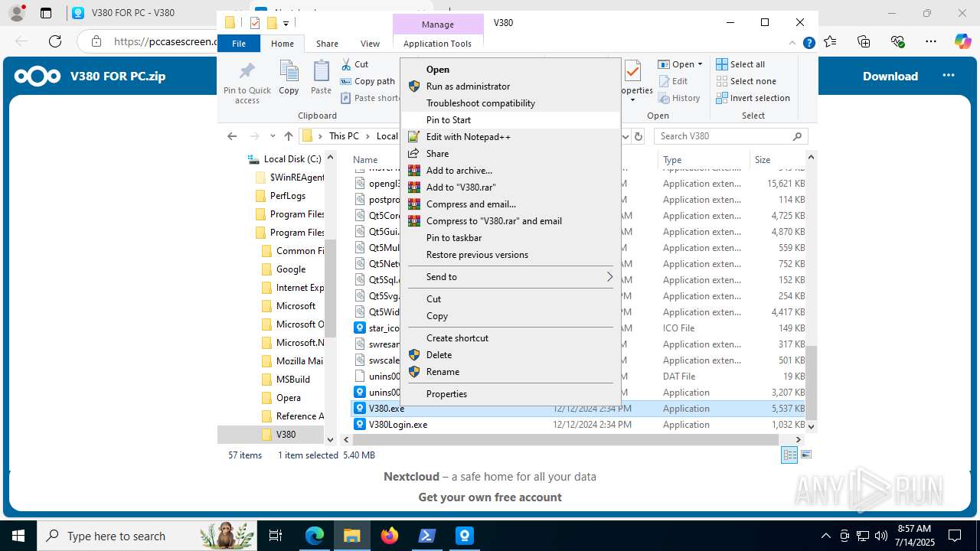Viewport: 980px width, 551px height.
Task: Open the File tab in Explorer
Action: [239, 44]
